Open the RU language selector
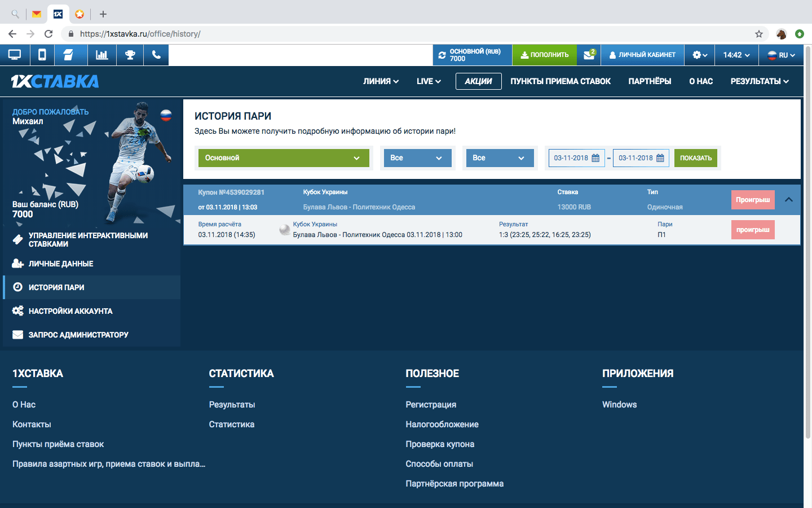The height and width of the screenshot is (508, 812). pos(782,55)
